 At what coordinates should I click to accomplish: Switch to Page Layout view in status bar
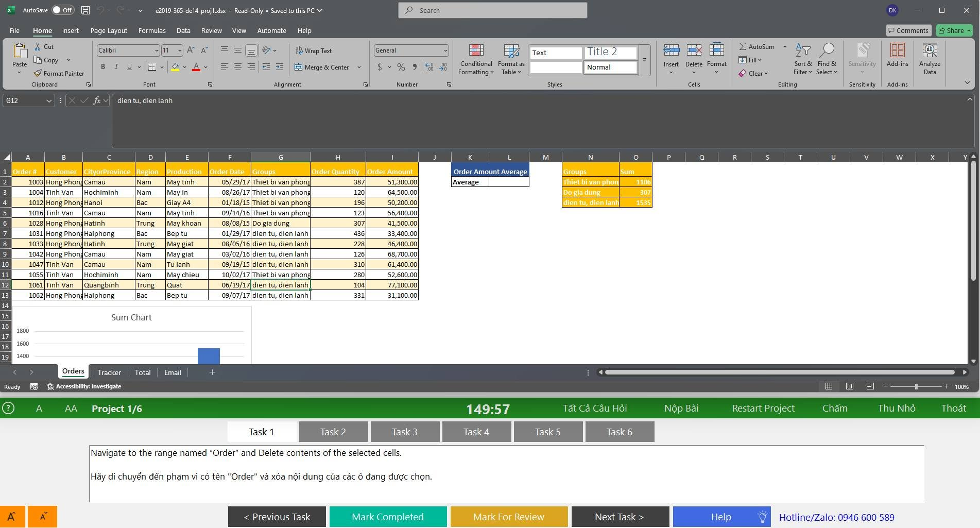(850, 386)
